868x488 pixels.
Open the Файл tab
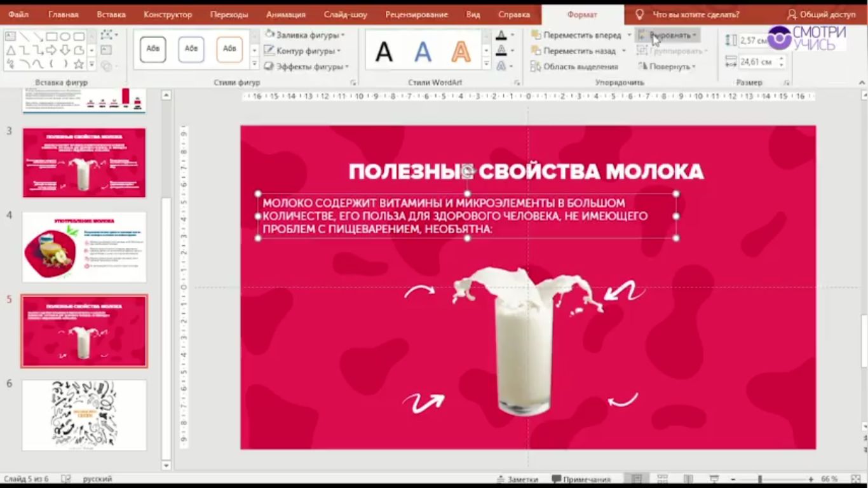click(18, 15)
